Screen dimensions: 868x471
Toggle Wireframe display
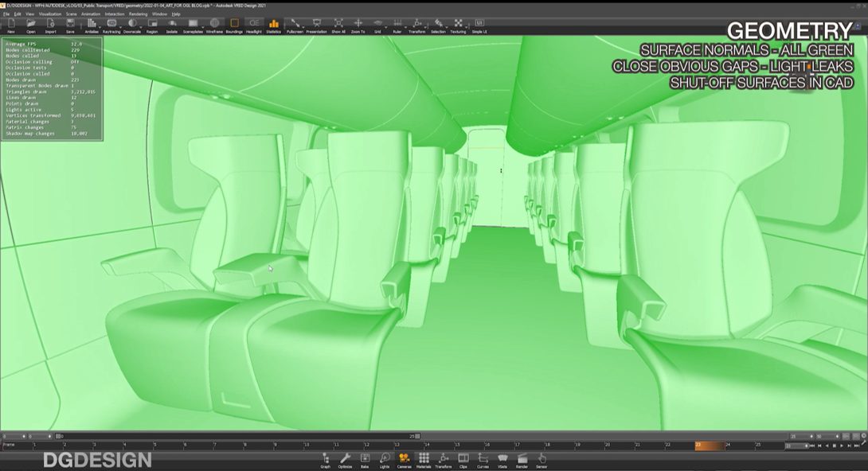point(214,25)
